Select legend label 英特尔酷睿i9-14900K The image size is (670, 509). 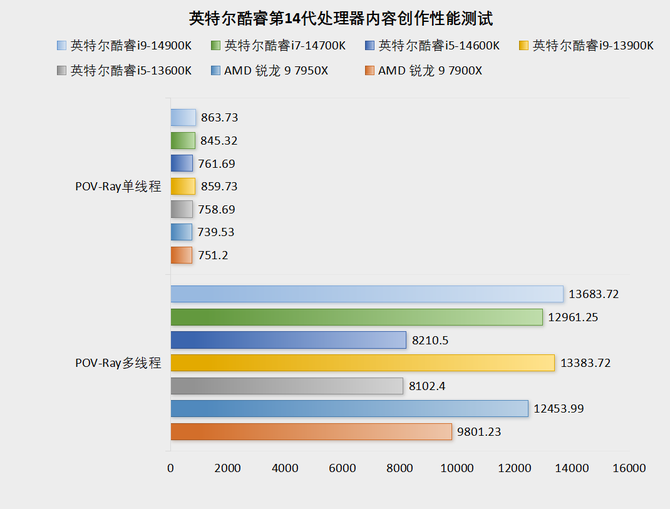[x=131, y=46]
